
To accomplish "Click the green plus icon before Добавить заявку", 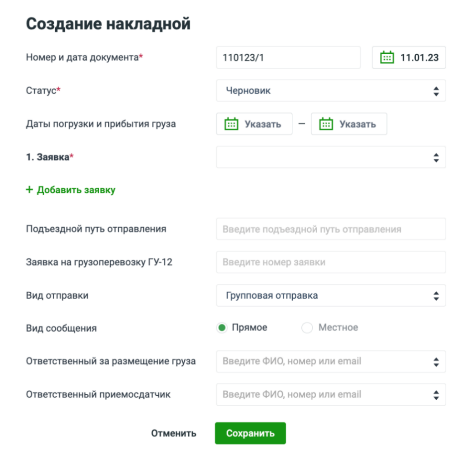I will 29,190.
